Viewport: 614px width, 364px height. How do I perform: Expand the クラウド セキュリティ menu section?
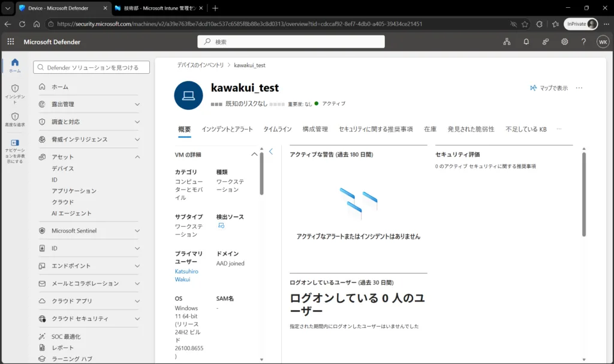[137, 318]
